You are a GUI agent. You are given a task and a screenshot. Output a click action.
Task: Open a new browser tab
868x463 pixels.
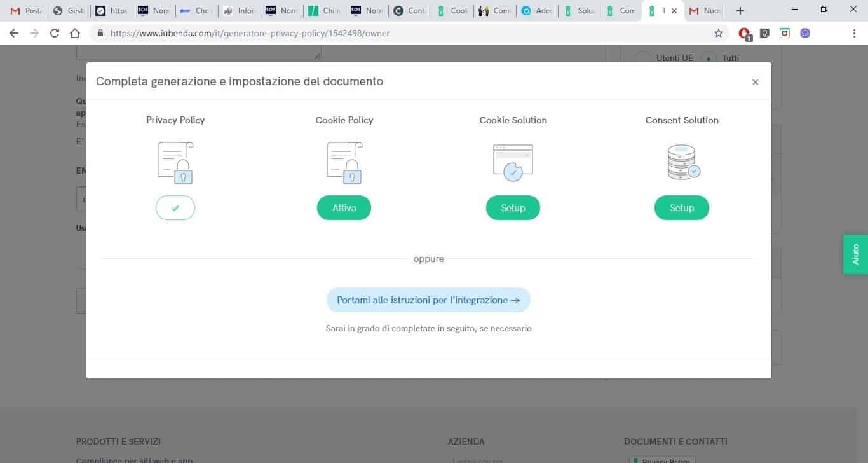coord(740,11)
